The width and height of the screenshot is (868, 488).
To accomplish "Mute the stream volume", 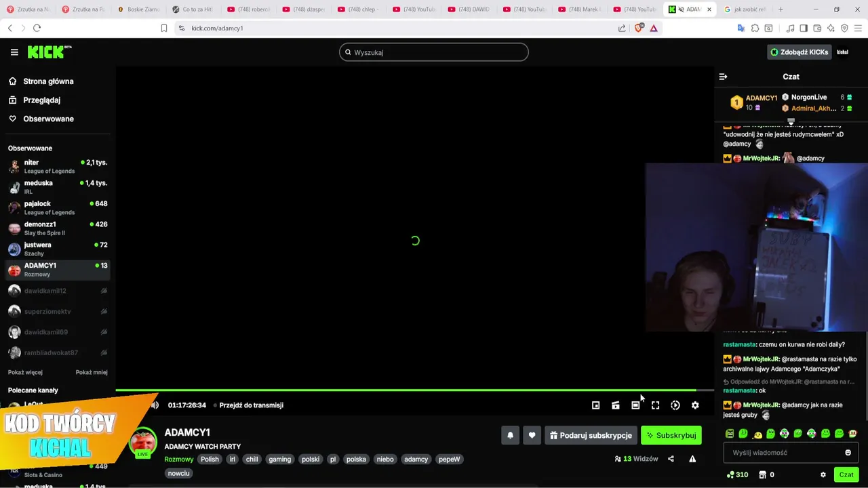I will point(155,405).
